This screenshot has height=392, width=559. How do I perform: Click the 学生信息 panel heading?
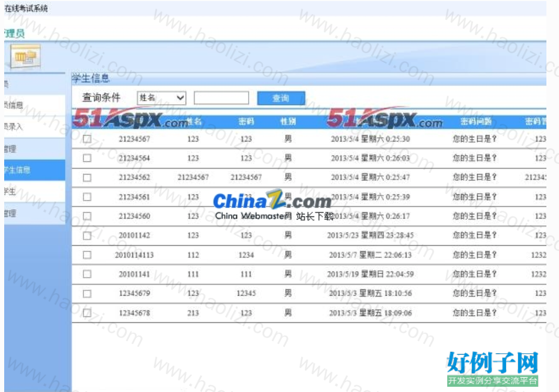click(x=91, y=78)
